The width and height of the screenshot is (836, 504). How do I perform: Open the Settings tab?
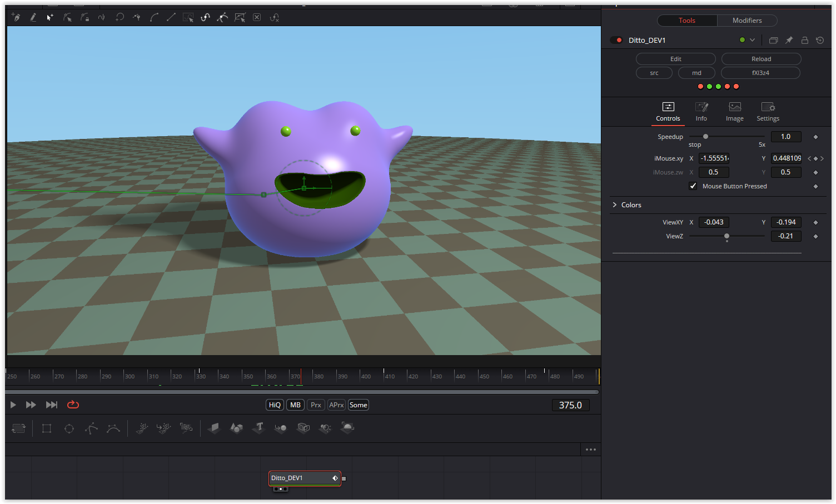pyautogui.click(x=768, y=112)
